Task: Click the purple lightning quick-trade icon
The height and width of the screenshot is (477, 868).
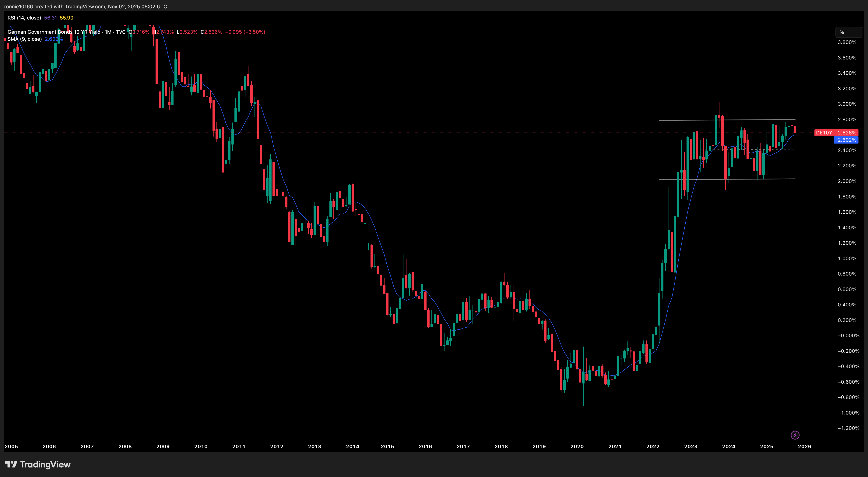Action: pos(795,435)
